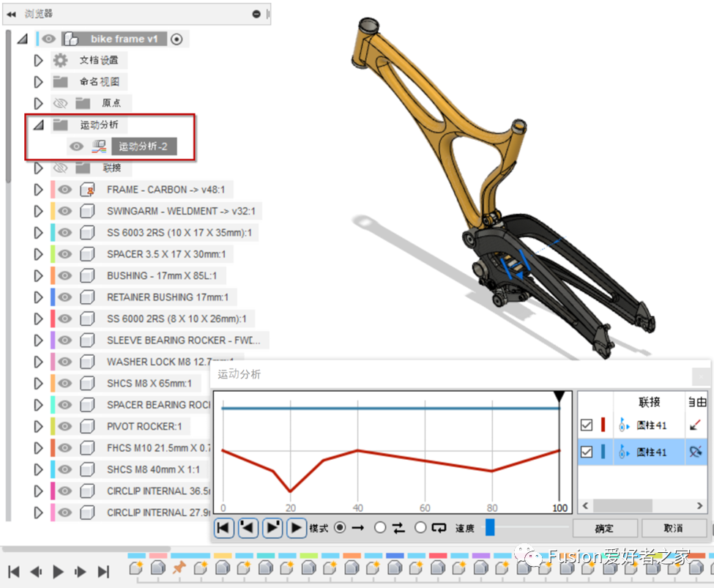Viewport: 714px width, 588px height.
Task: Click the 运动分析-2 motion study icon
Action: coord(99,146)
